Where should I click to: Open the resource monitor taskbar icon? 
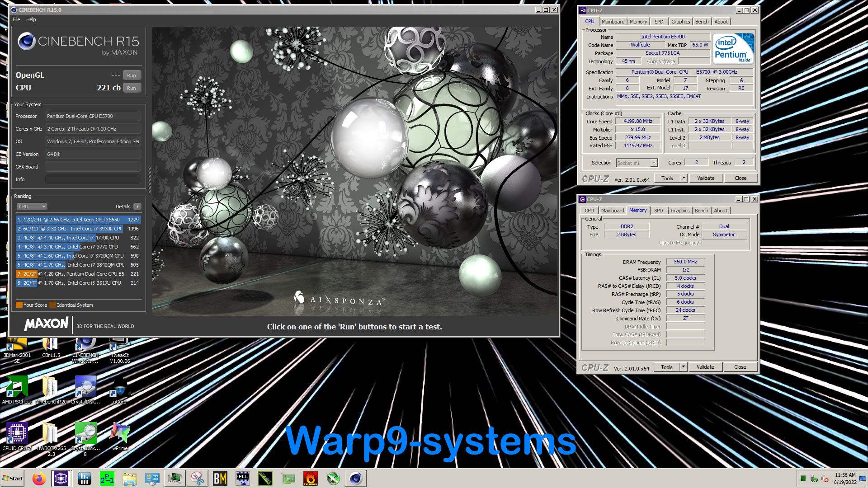point(175,478)
